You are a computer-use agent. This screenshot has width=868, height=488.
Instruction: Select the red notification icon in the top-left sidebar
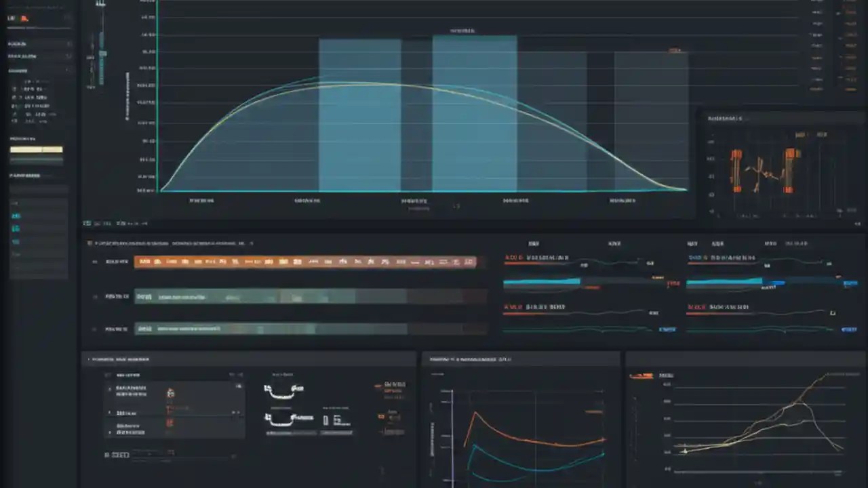[x=26, y=18]
